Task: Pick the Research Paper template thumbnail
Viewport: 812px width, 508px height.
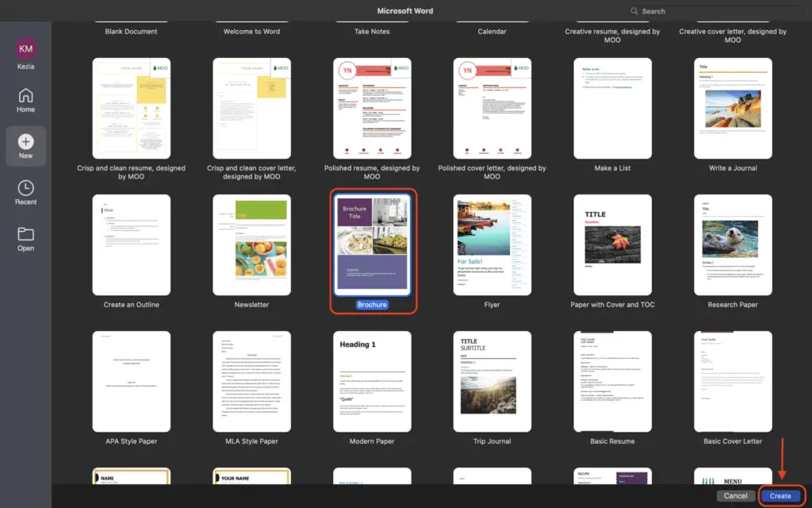Action: [733, 244]
